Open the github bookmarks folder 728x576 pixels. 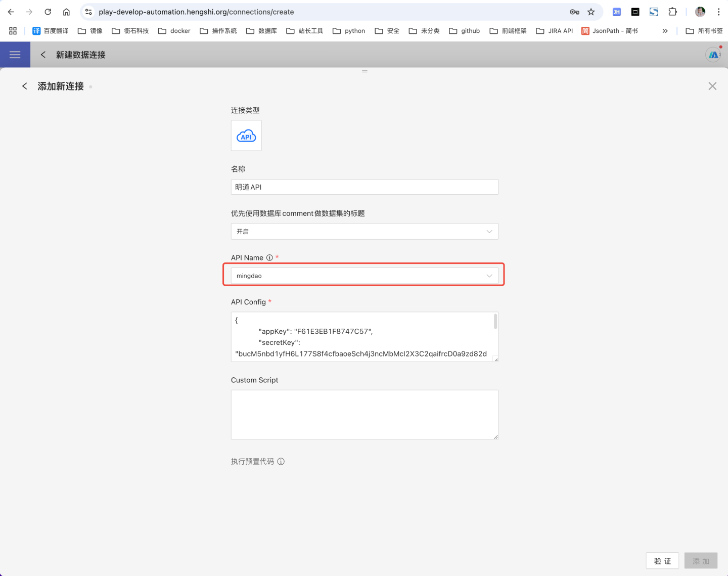[x=465, y=31]
